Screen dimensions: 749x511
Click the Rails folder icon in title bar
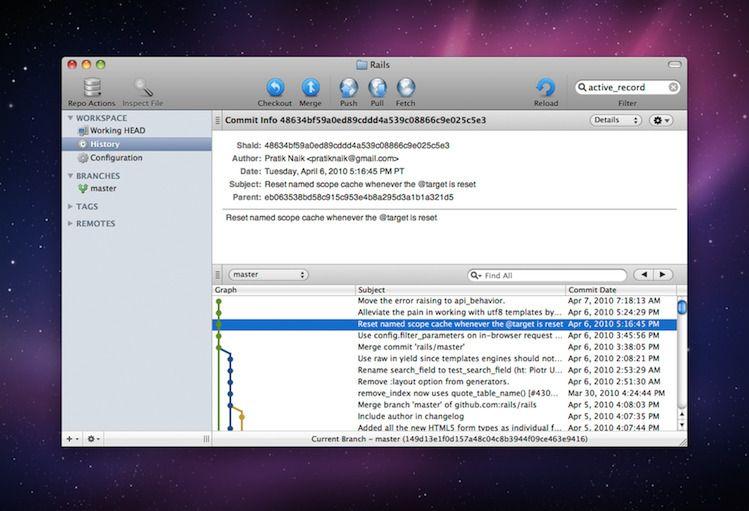click(362, 64)
